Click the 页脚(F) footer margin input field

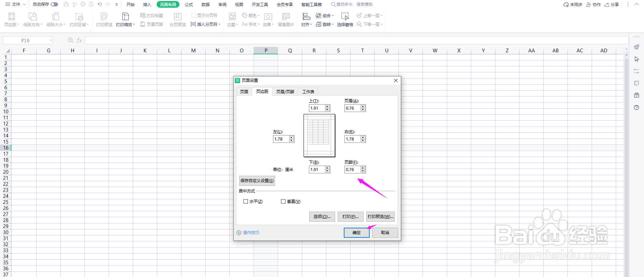353,169
